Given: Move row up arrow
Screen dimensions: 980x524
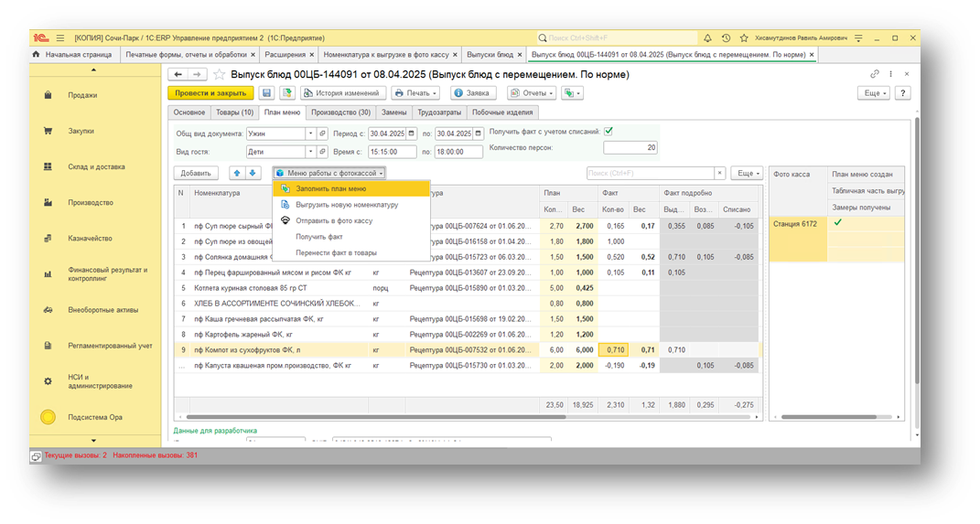Looking at the screenshot, I should pyautogui.click(x=237, y=173).
